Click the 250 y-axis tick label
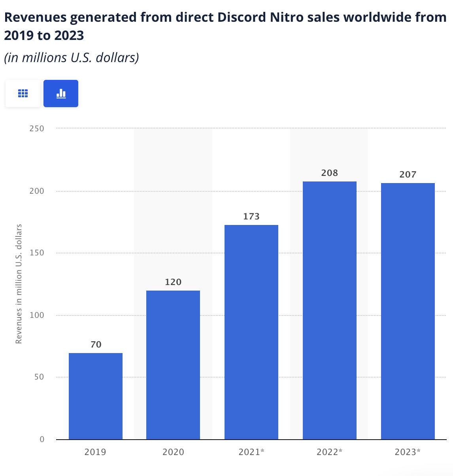 coord(37,128)
